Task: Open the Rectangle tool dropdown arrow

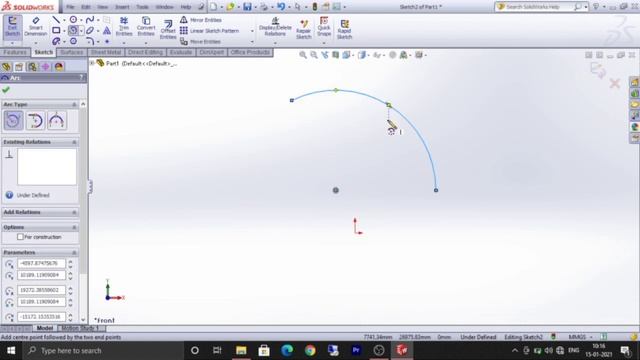Action: click(64, 31)
